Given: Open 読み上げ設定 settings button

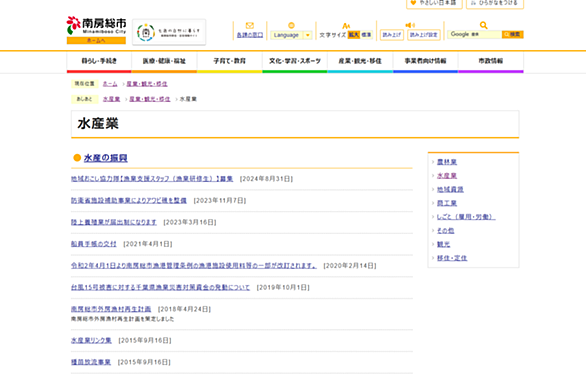Looking at the screenshot, I should coord(423,35).
